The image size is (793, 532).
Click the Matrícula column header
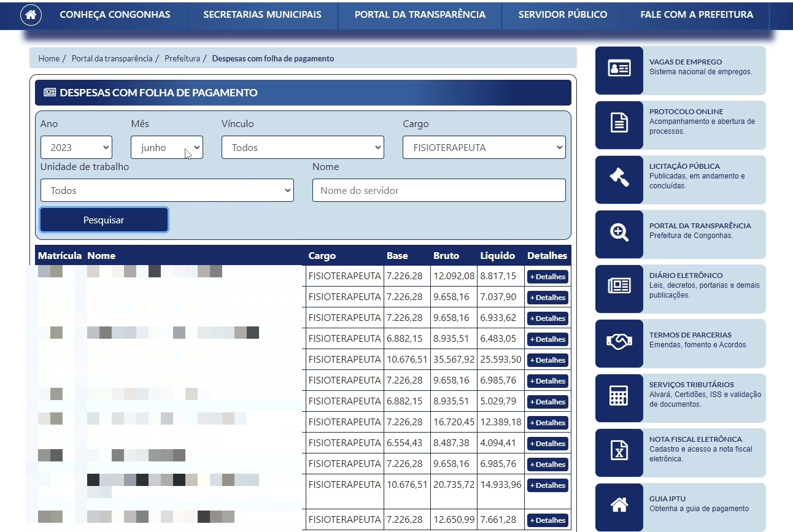(x=60, y=256)
